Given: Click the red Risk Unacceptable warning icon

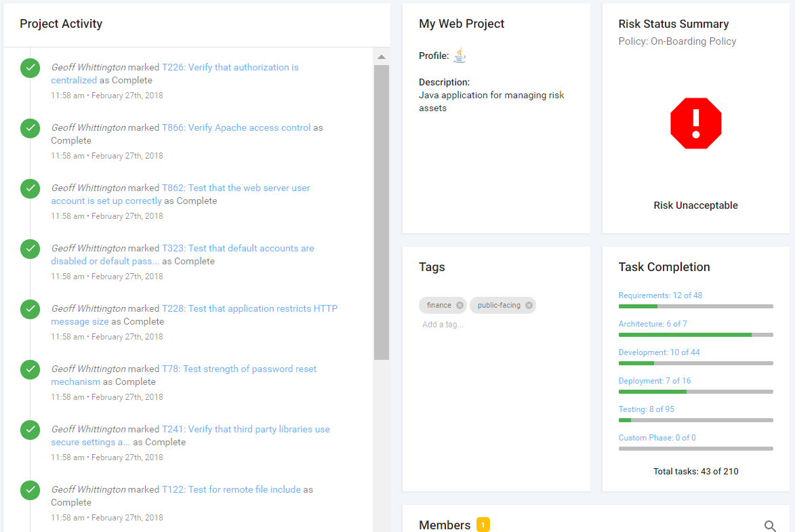Looking at the screenshot, I should [695, 123].
